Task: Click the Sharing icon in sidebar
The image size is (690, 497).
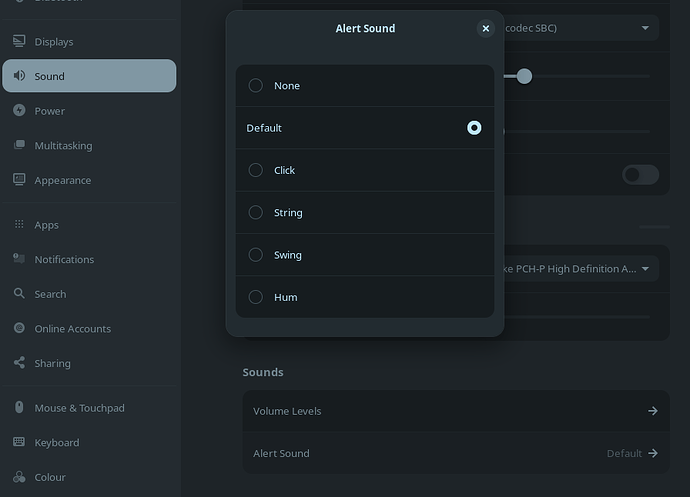Action: pos(19,363)
